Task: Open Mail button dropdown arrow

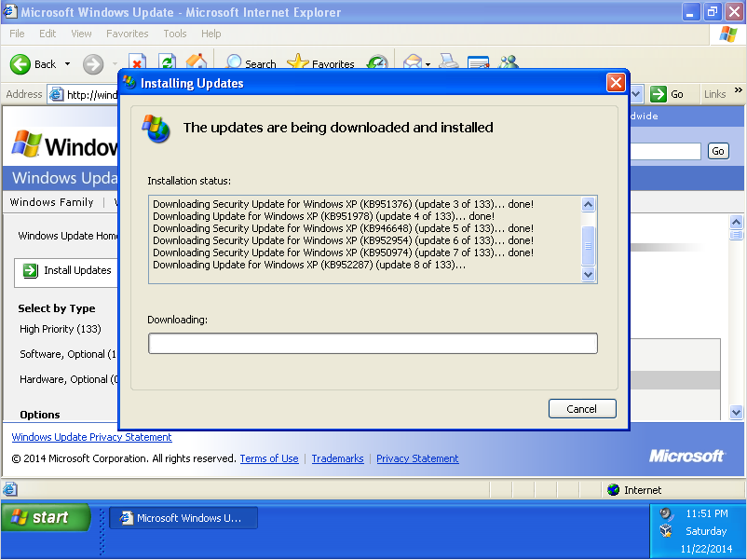Action: click(x=428, y=64)
